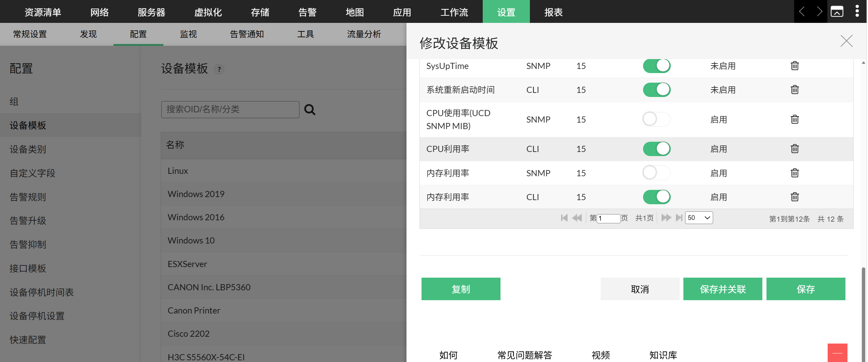Delete the 内存利用率 CLI monitor
The height and width of the screenshot is (362, 868).
click(x=794, y=197)
